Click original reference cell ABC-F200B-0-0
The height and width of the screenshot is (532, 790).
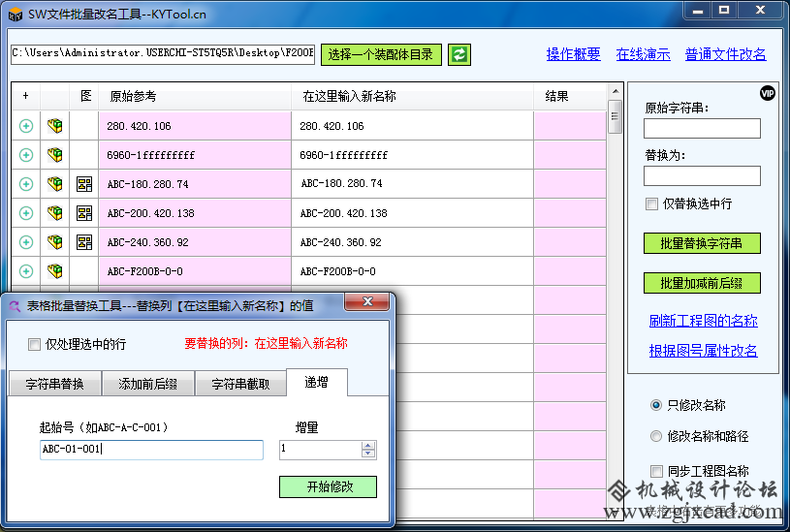point(195,271)
